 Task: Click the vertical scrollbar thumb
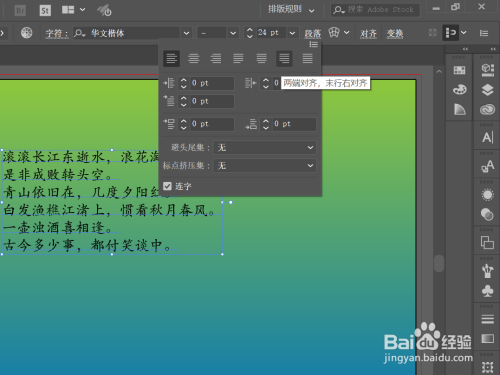439,263
